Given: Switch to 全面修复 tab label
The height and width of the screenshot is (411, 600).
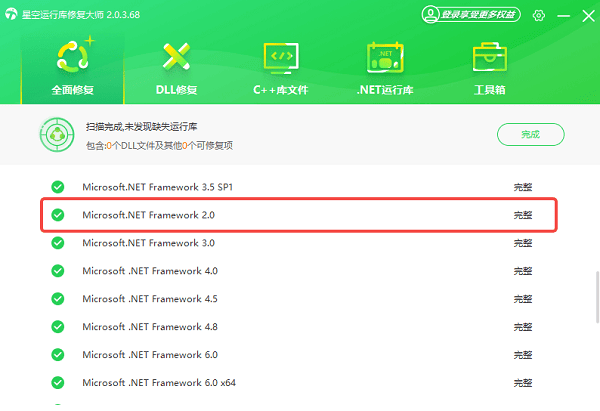Looking at the screenshot, I should [73, 90].
